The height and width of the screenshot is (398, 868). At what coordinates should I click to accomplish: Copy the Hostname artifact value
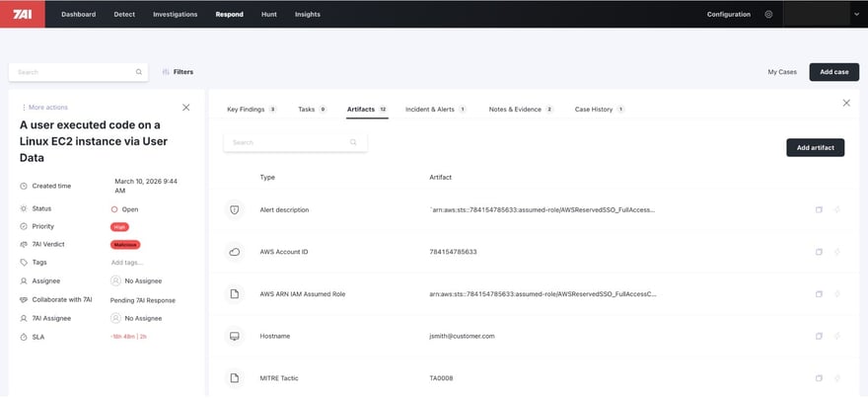(x=819, y=336)
